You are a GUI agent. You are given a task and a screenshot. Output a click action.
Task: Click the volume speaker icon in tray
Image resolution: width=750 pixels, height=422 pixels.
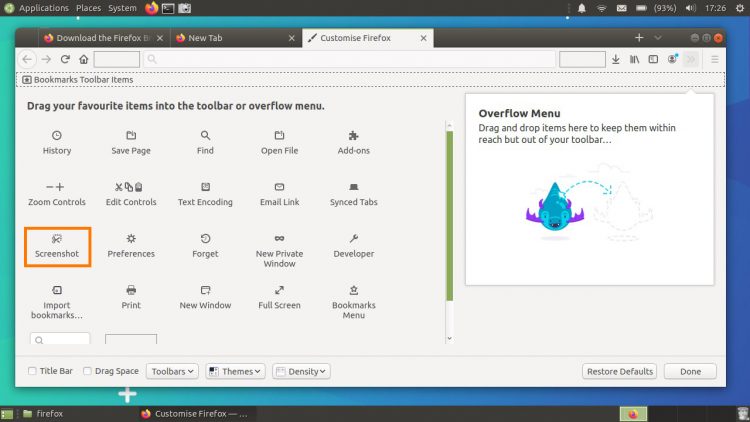pyautogui.click(x=690, y=8)
